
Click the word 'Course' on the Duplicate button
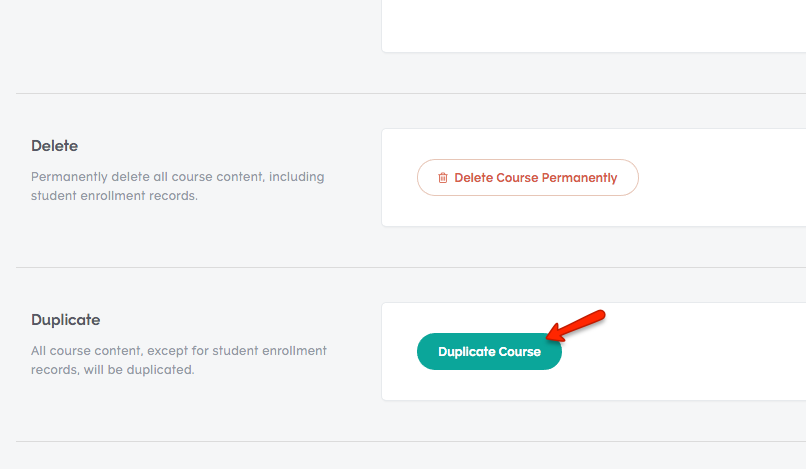pyautogui.click(x=520, y=352)
